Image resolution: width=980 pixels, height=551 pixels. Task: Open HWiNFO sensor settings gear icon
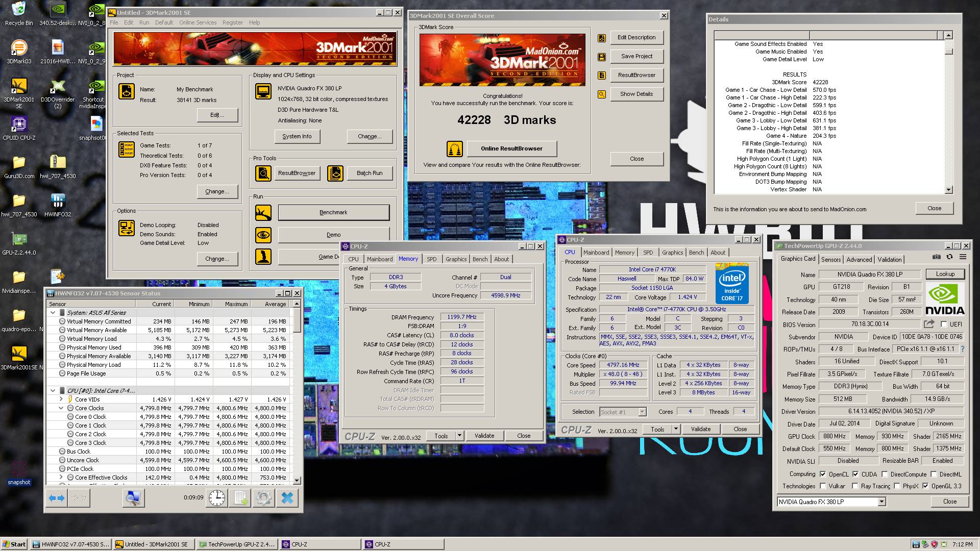click(x=264, y=498)
